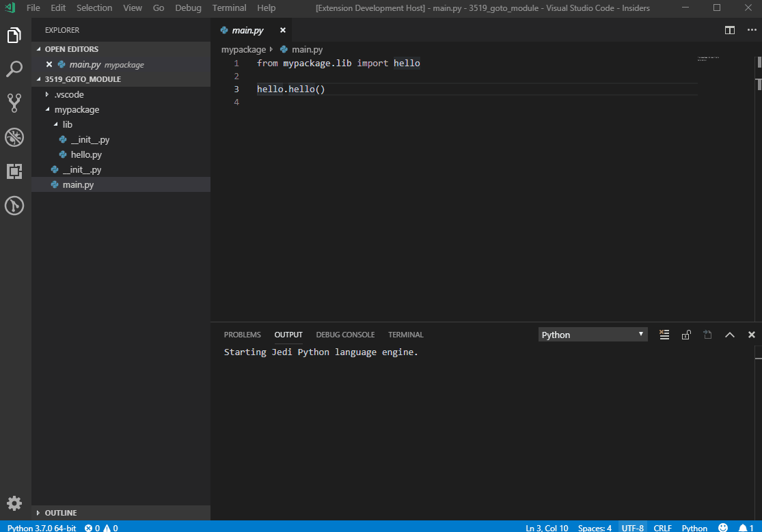This screenshot has height=532, width=762.
Task: Switch to the Debug Console tab
Action: click(345, 335)
